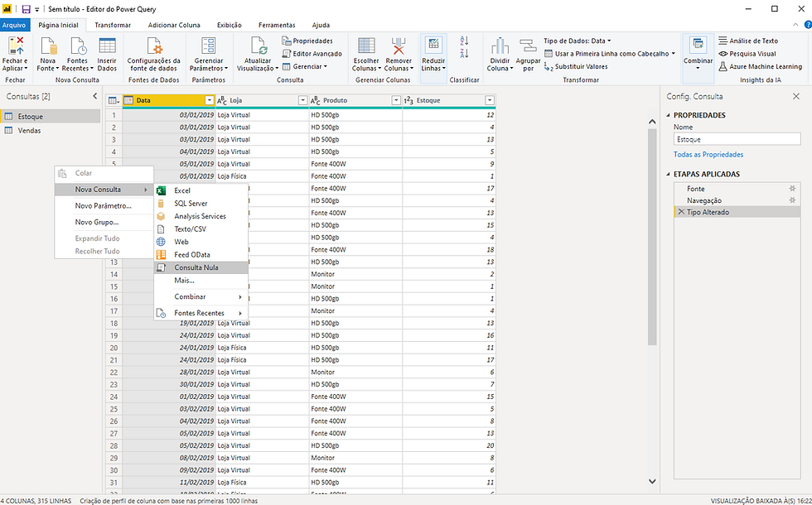Click Gerenciar Parâmetros icon
The image size is (812, 505).
(x=209, y=46)
